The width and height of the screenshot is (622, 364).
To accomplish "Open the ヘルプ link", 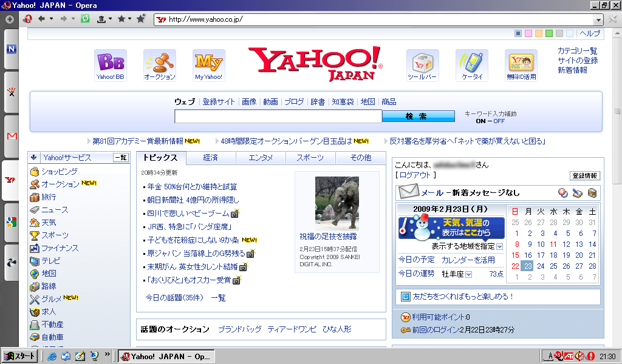I will point(590,33).
